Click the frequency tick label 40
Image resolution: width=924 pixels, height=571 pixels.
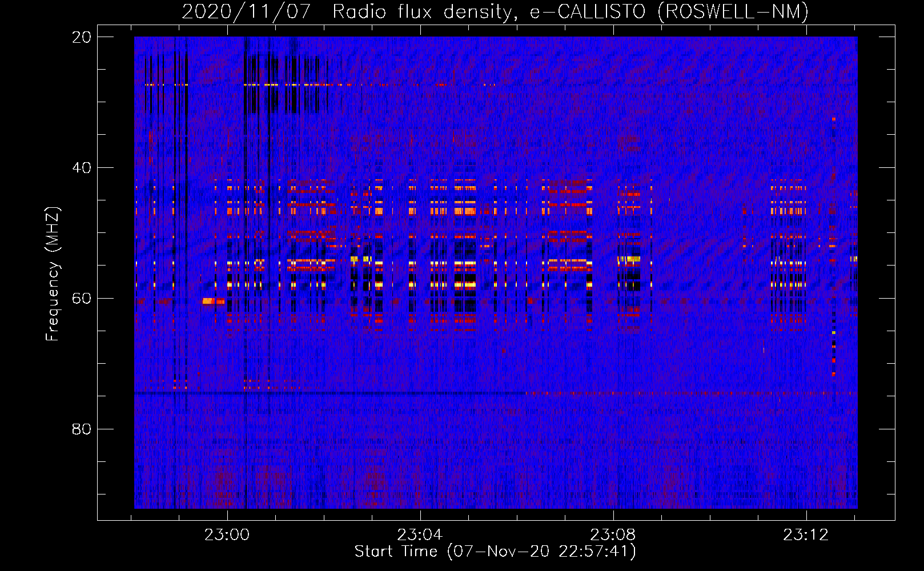coord(81,168)
